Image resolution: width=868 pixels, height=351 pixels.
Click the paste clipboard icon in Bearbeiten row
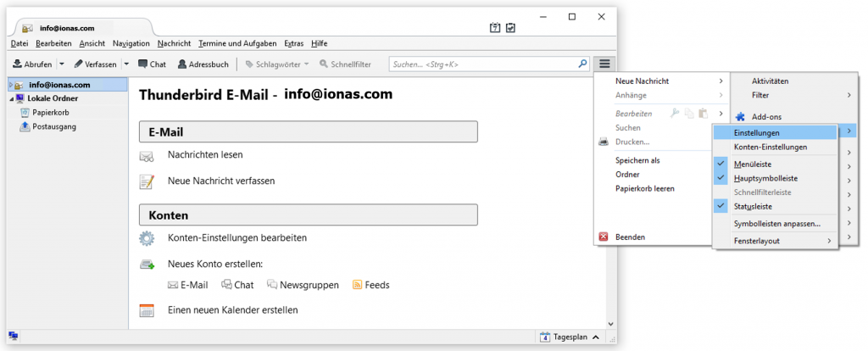click(703, 114)
